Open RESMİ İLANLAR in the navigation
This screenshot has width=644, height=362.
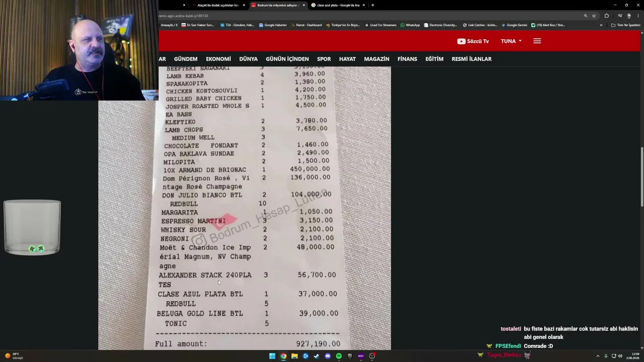[x=471, y=59]
